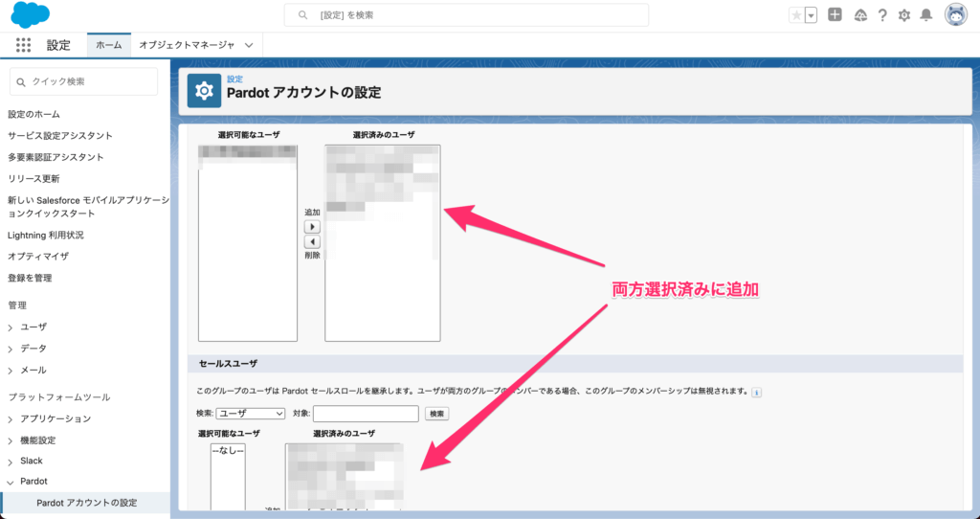This screenshot has width=980, height=519.
Task: Open サービス設定アシスタント in the sidebar
Action: [60, 136]
